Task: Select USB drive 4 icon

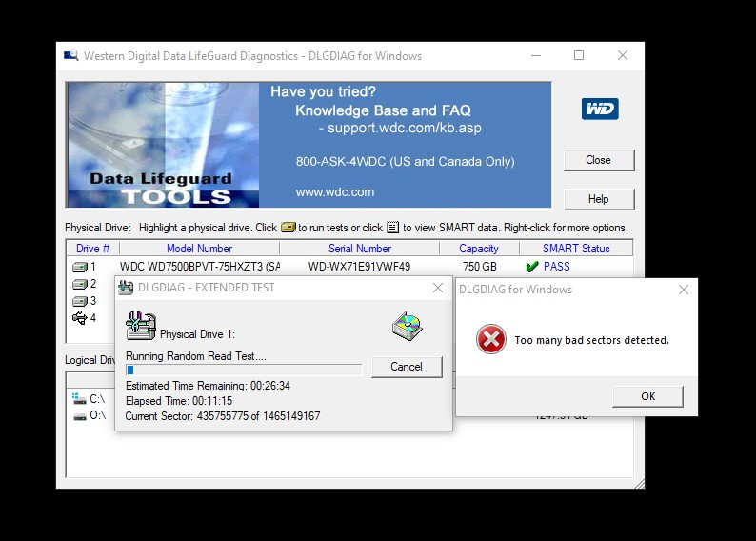Action: (80, 318)
